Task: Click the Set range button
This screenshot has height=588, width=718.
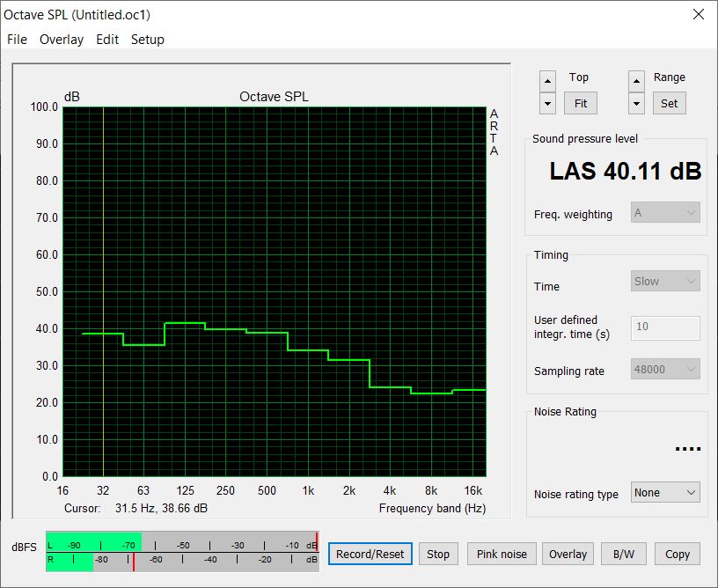Action: pyautogui.click(x=669, y=104)
